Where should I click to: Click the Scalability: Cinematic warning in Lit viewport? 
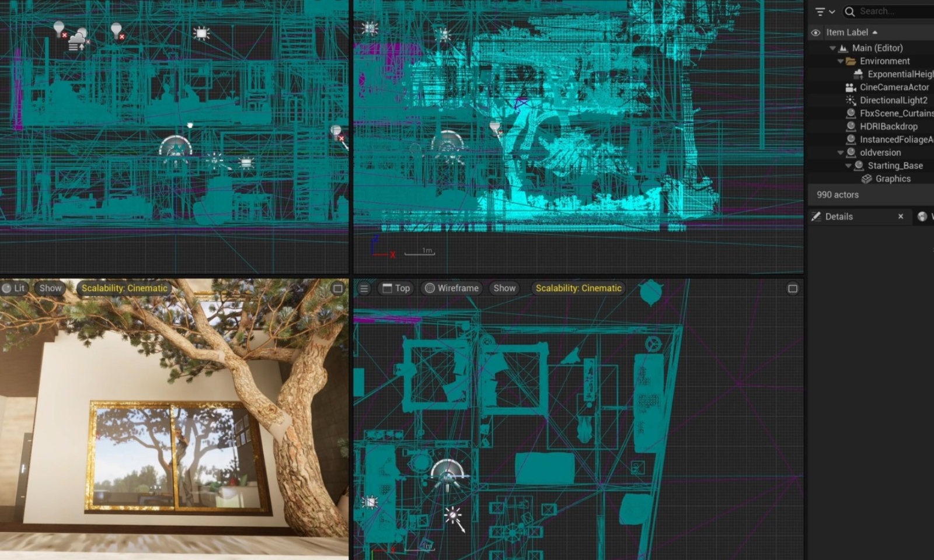pyautogui.click(x=124, y=288)
